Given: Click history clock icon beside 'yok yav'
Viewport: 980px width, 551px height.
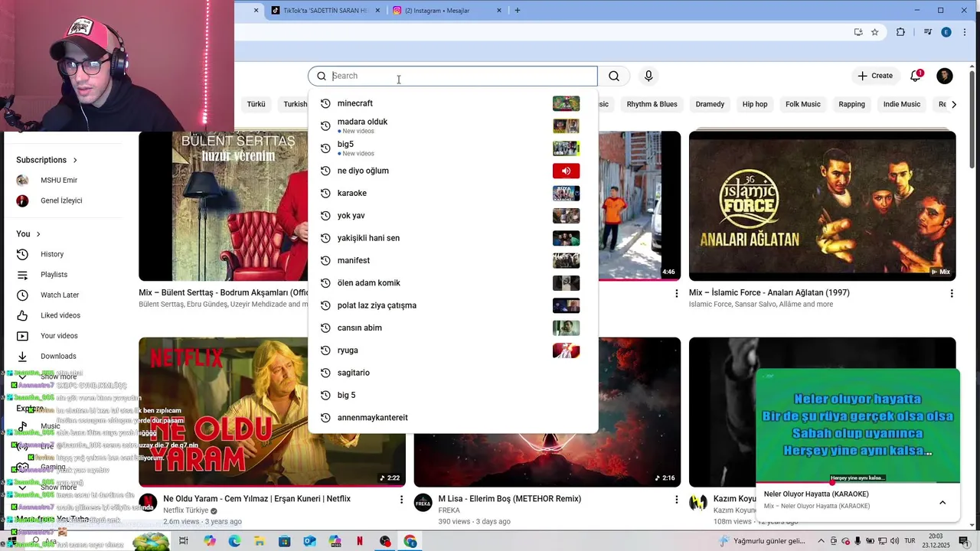Looking at the screenshot, I should click(x=325, y=216).
